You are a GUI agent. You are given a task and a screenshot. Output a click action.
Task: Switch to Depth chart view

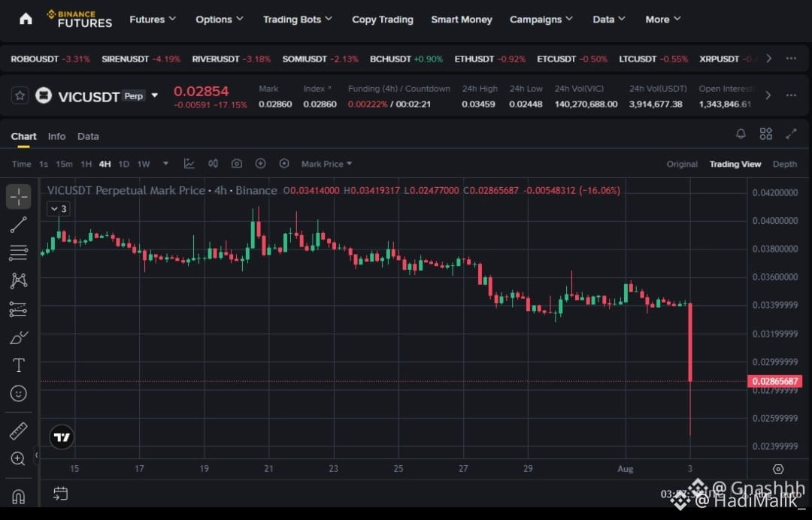(x=784, y=164)
